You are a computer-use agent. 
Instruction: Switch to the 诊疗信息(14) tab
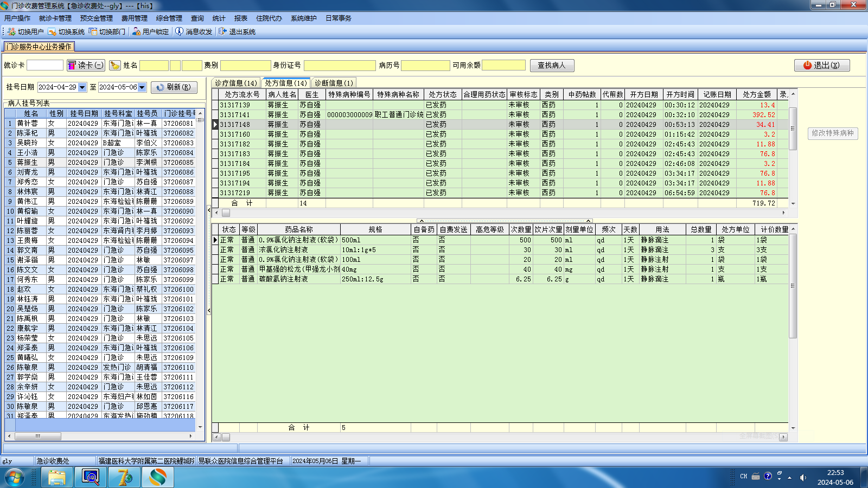(x=236, y=83)
